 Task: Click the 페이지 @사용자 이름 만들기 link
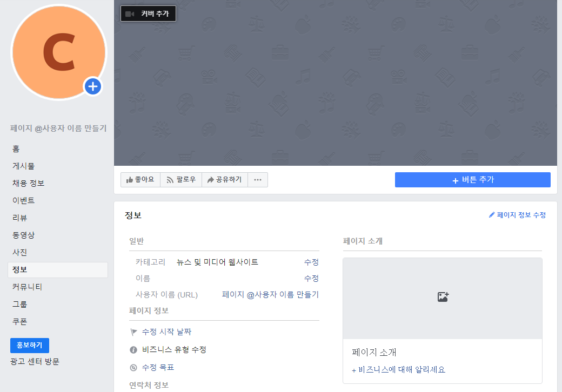coord(270,294)
